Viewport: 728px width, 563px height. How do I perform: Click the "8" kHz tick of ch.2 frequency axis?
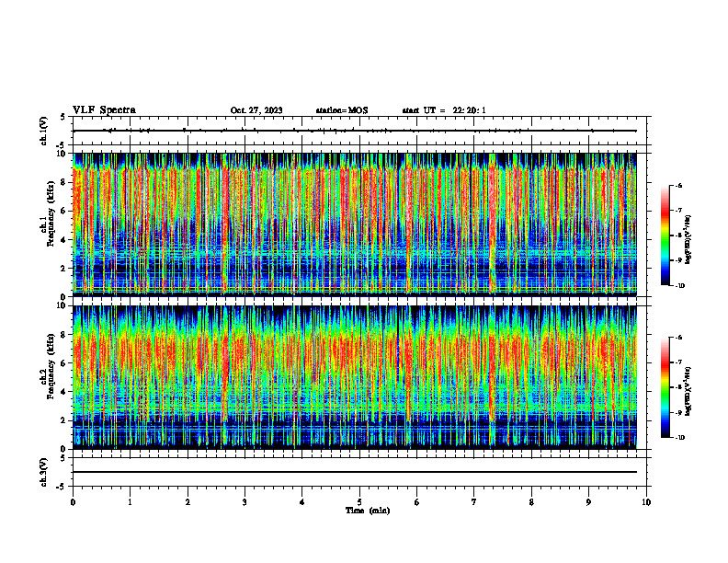point(64,335)
